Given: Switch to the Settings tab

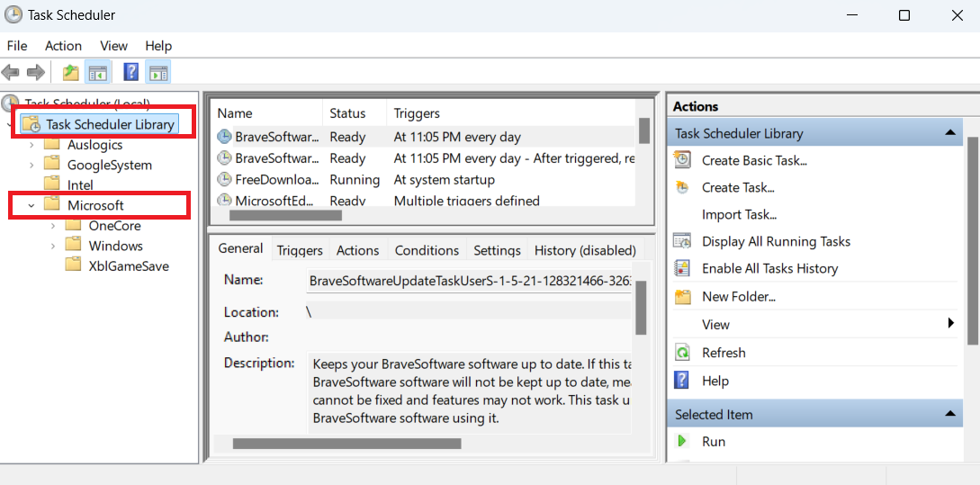Looking at the screenshot, I should 497,251.
